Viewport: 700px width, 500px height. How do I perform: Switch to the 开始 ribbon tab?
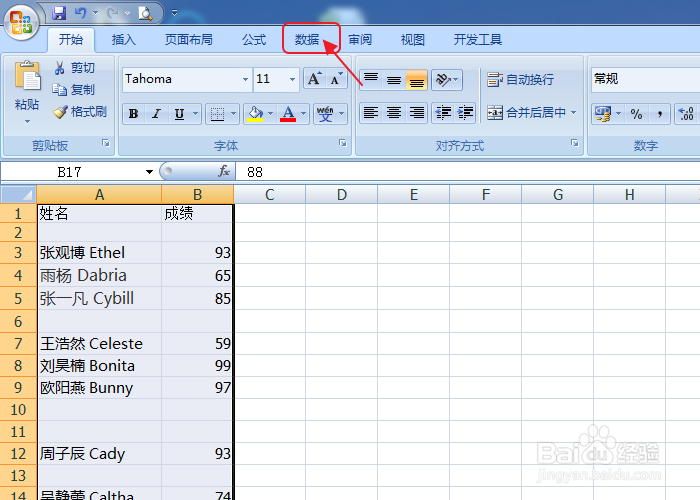[x=71, y=40]
